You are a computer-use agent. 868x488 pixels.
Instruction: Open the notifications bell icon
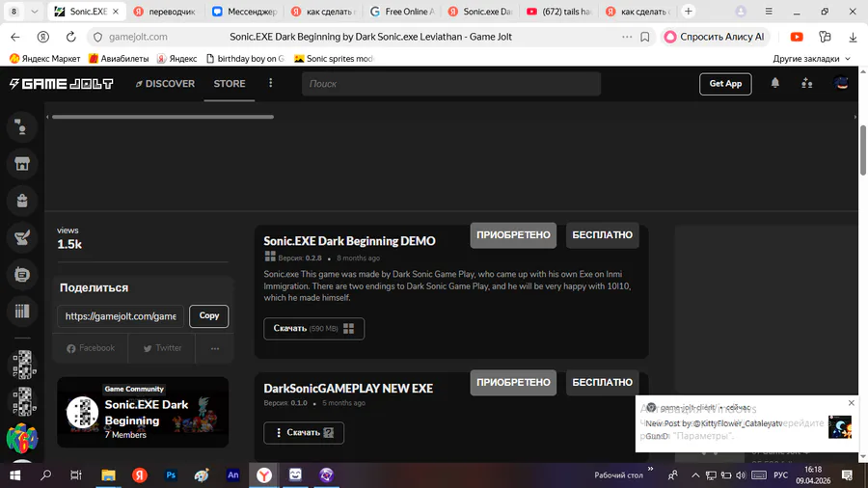775,83
